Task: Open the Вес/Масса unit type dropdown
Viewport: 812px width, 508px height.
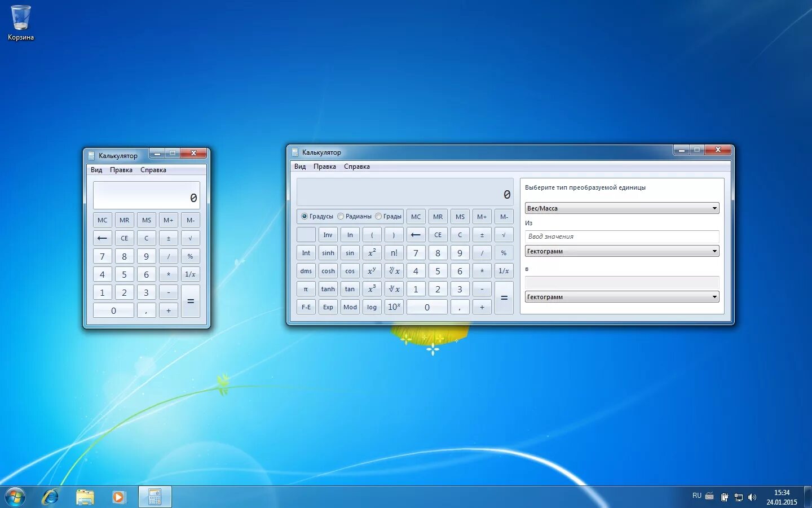Action: point(622,208)
